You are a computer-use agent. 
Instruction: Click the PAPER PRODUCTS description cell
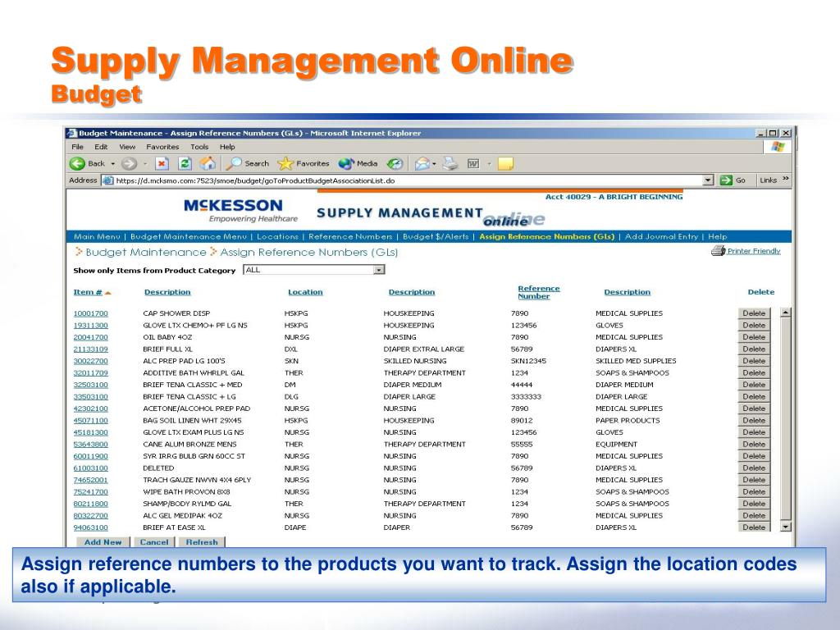(628, 421)
